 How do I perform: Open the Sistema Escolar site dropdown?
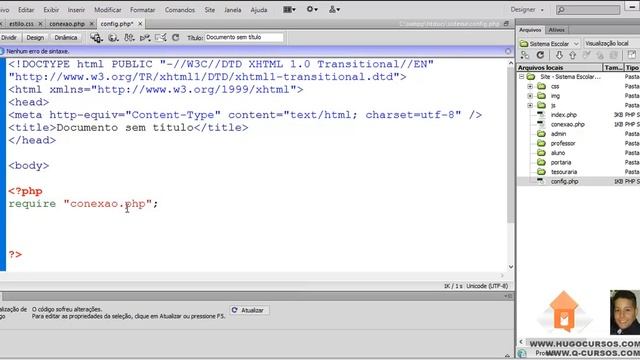point(549,43)
